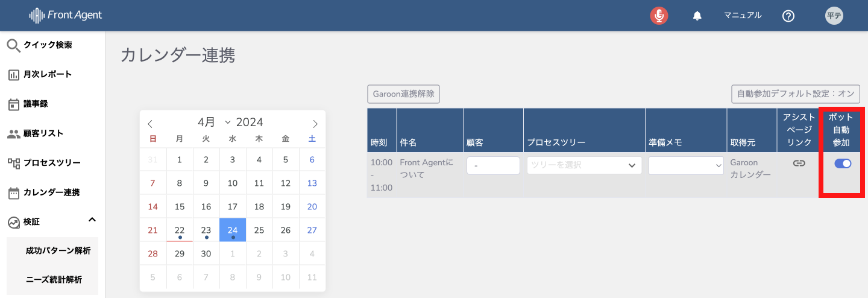Toggle bot auto-join switch for the meeting
868x298 pixels.
coord(843,163)
